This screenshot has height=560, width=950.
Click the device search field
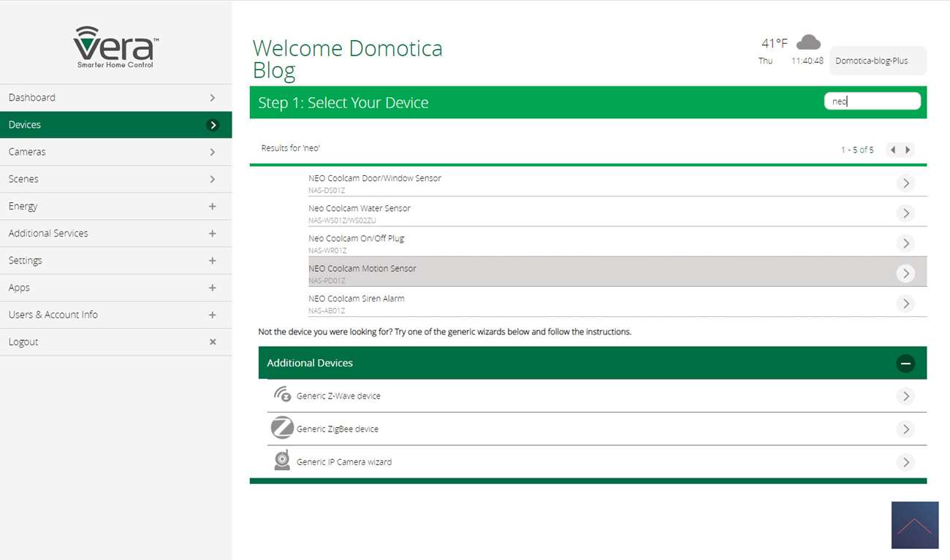872,101
